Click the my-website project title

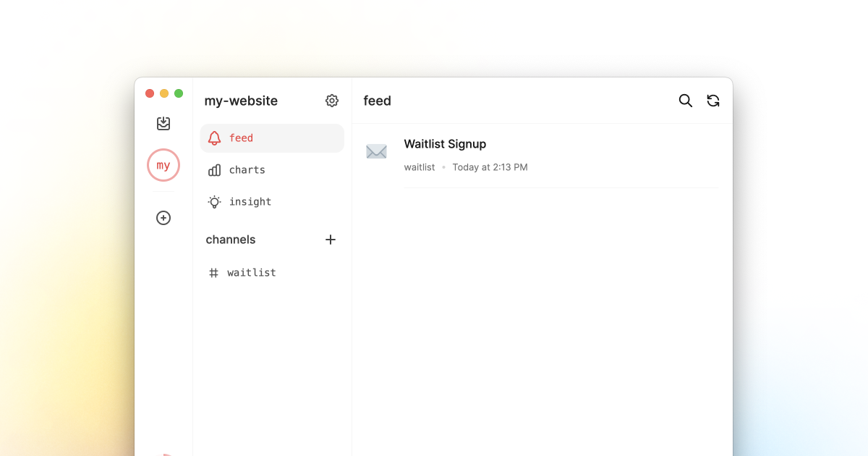241,101
